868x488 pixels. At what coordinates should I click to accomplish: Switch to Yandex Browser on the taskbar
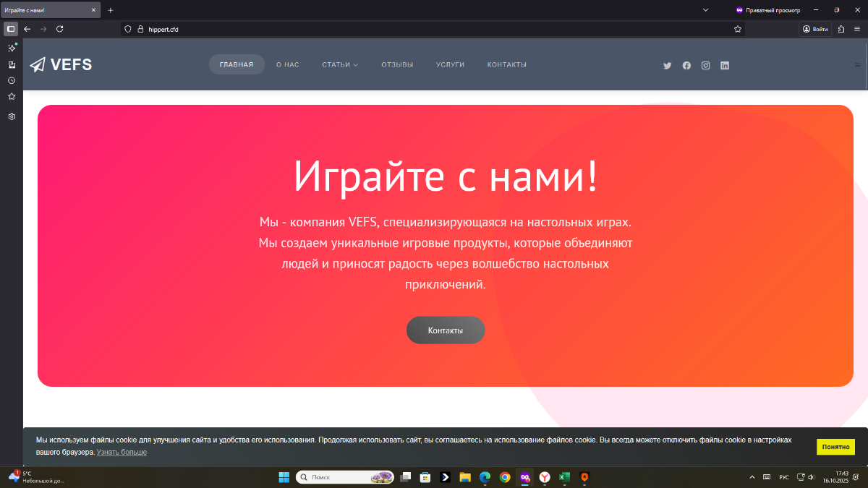[x=545, y=477]
